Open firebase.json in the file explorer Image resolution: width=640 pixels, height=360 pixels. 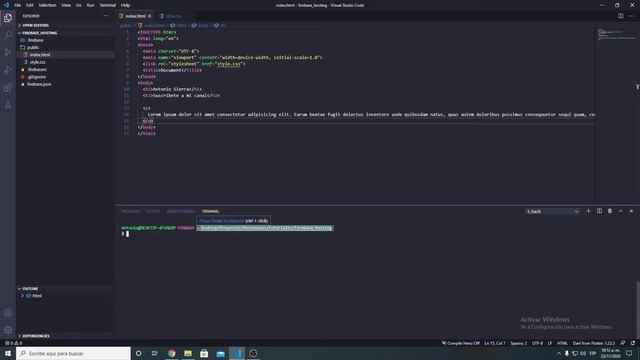[65, 84]
